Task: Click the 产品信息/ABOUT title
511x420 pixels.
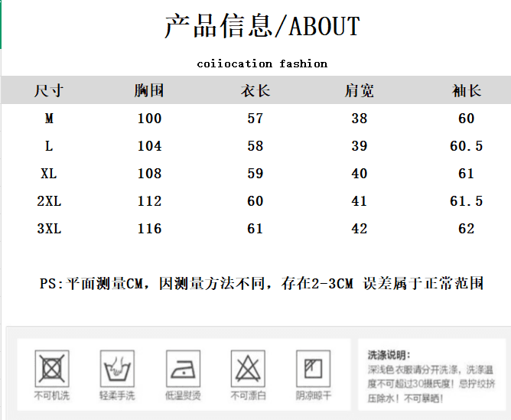Action: tap(262, 26)
